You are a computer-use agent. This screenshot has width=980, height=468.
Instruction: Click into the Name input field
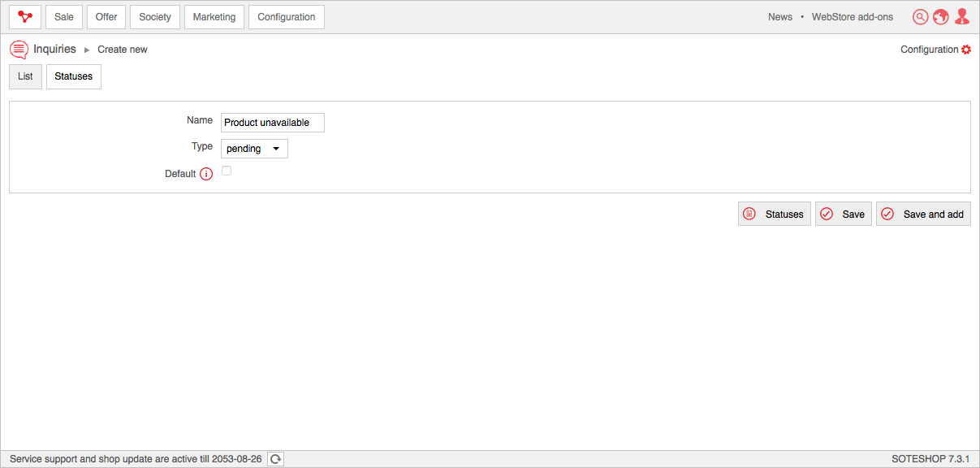(273, 123)
